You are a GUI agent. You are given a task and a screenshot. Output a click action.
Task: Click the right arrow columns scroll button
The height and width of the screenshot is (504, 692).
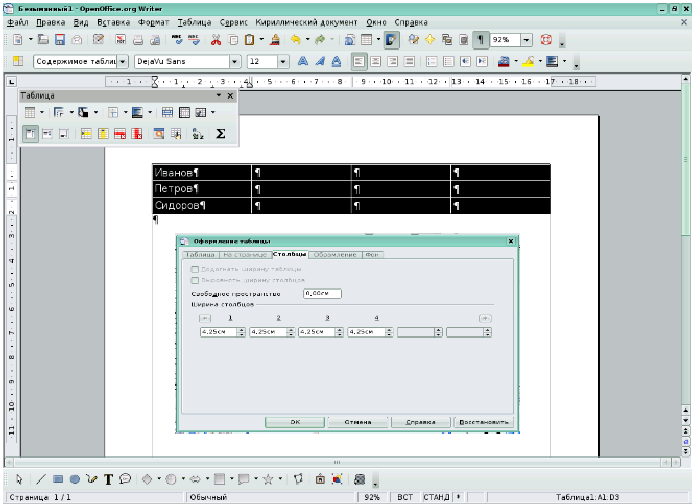point(485,318)
